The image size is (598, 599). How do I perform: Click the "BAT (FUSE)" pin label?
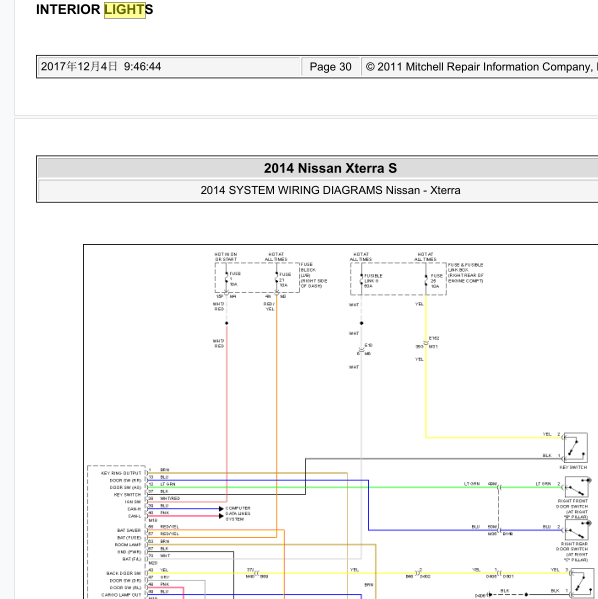coord(129,538)
